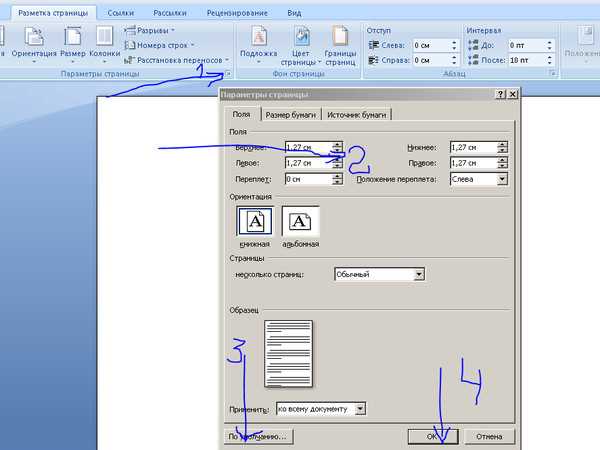Screen dimensions: 600x450
Task: Open Параметры страницы dialog launcher in ribbon
Action: pyautogui.click(x=228, y=74)
